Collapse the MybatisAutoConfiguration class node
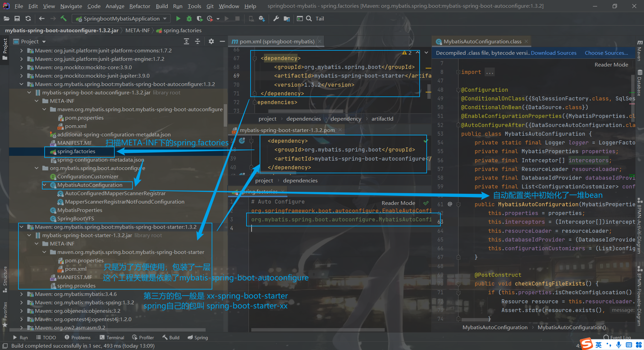Screen dimensions: 644x350 pyautogui.click(x=44, y=185)
